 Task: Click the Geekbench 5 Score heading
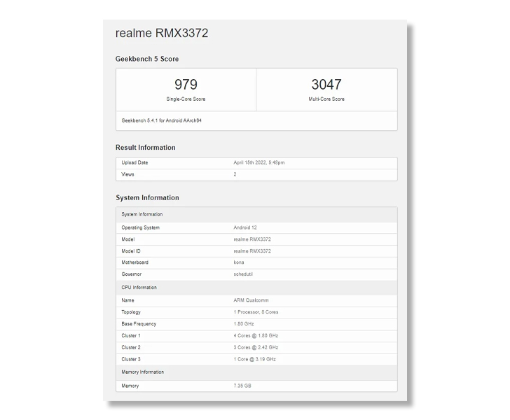pos(147,59)
